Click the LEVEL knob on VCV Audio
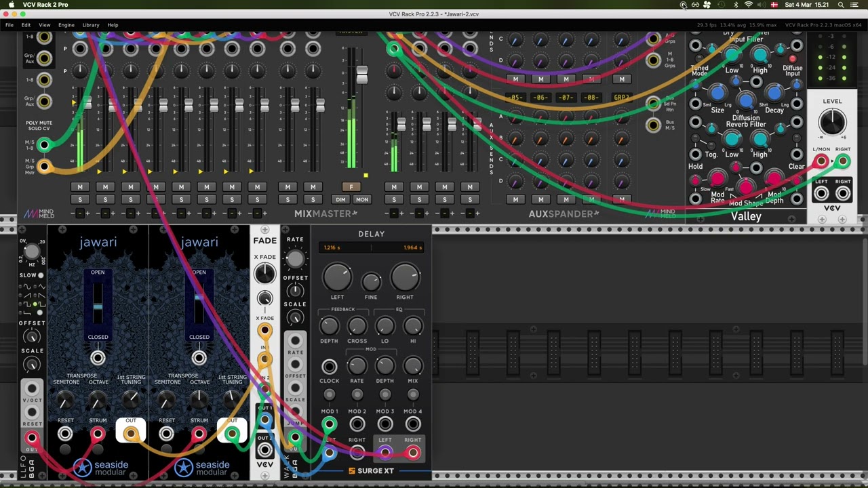The image size is (868, 488). click(832, 122)
